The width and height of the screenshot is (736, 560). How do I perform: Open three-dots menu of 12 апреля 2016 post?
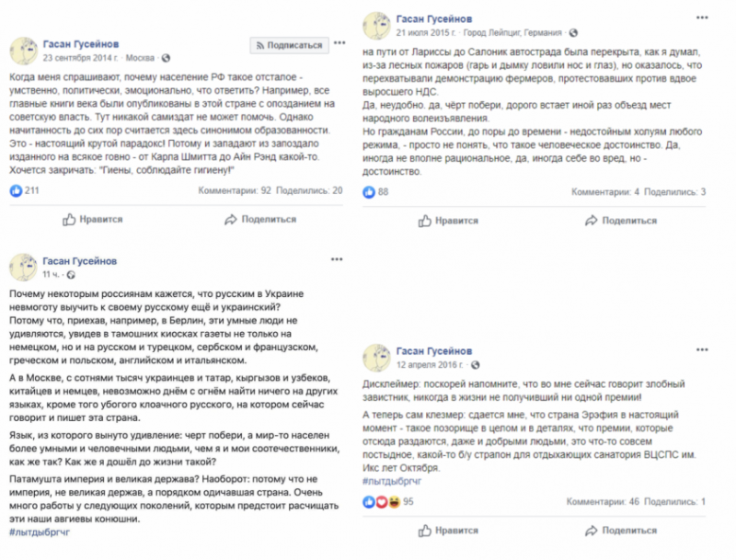[702, 349]
